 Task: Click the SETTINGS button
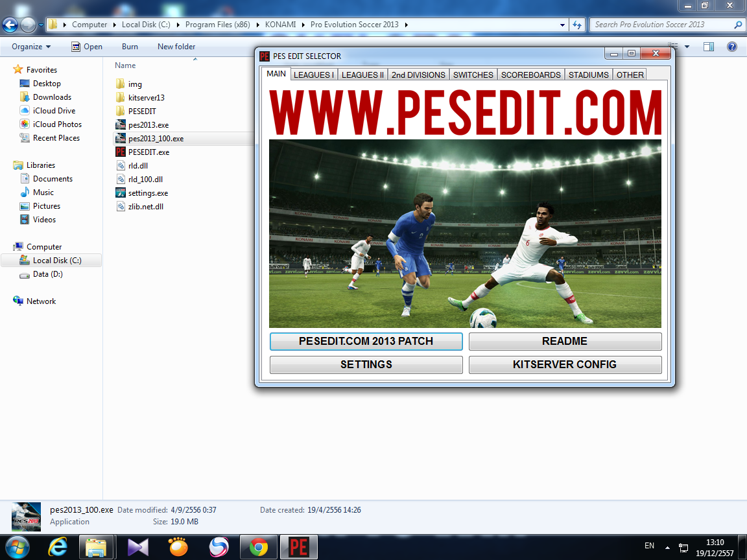click(366, 365)
